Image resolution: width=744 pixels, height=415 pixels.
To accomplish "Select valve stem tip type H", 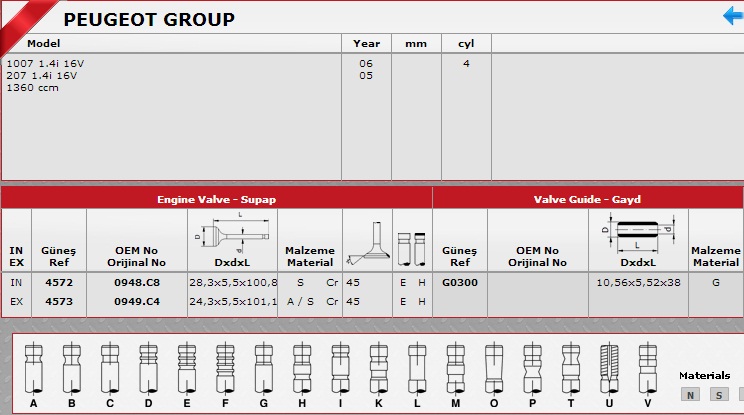I will pyautogui.click(x=300, y=369).
